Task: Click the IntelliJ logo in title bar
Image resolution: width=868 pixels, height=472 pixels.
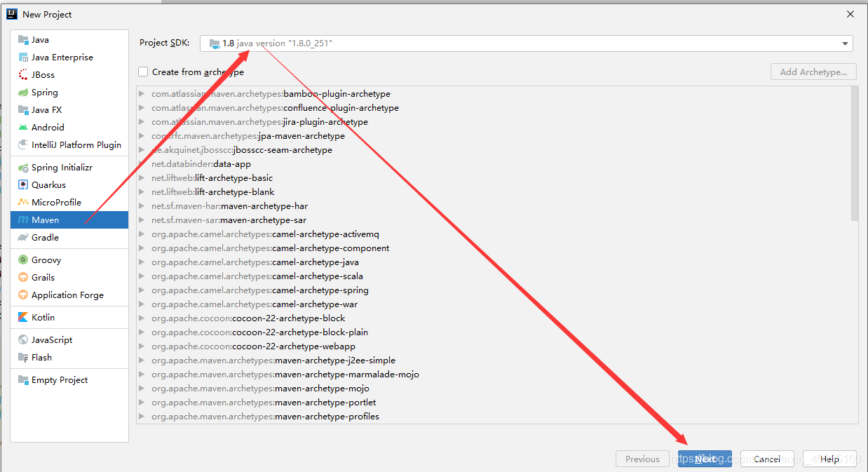Action: 11,14
